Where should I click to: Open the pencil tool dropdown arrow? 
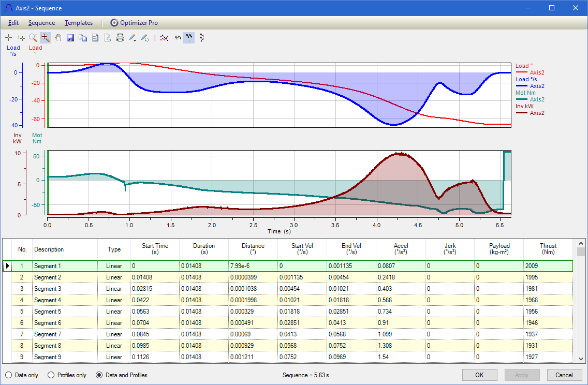click(x=136, y=39)
